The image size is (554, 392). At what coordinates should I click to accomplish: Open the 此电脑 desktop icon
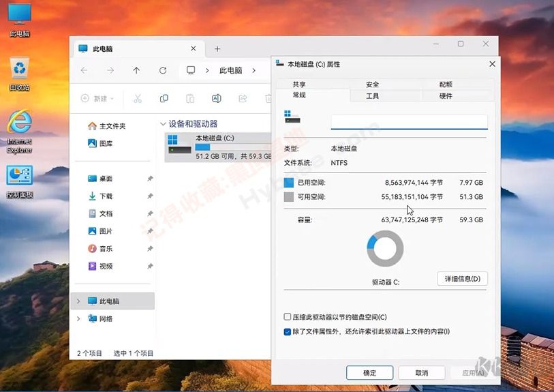tap(20, 20)
